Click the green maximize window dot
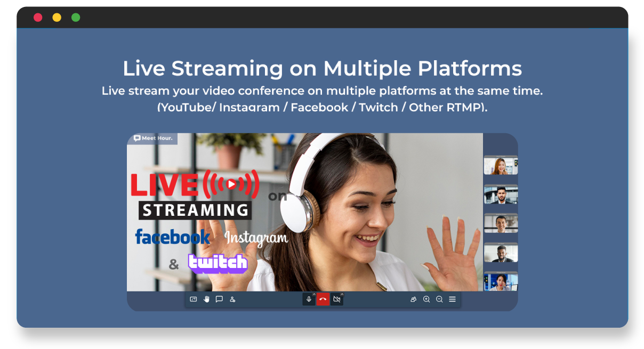The height and width of the screenshot is (349, 644). click(x=76, y=18)
